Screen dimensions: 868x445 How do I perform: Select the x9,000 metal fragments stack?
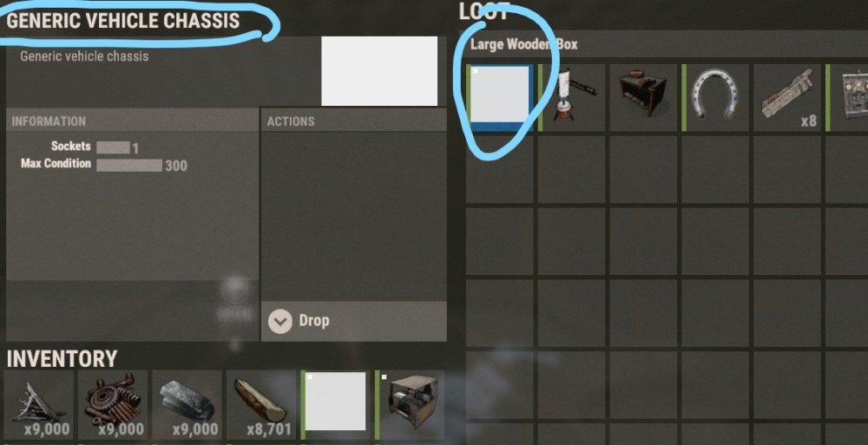39,405
